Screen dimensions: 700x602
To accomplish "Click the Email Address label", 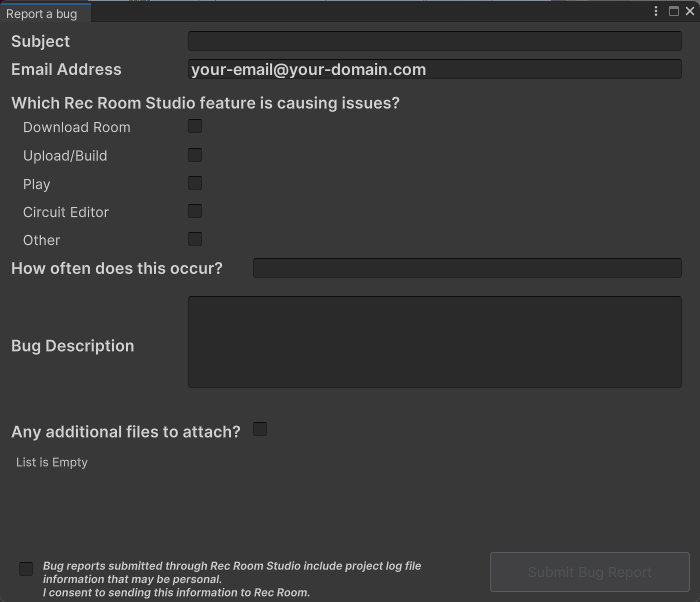I will [66, 70].
